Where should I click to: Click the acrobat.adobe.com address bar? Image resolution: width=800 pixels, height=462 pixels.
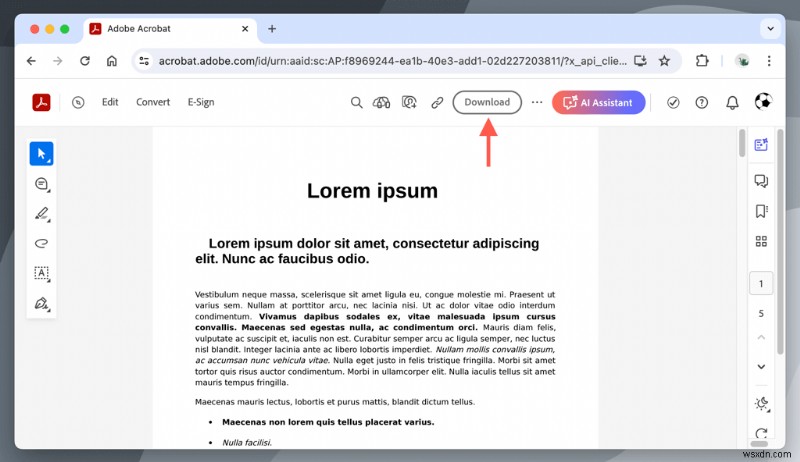click(392, 61)
